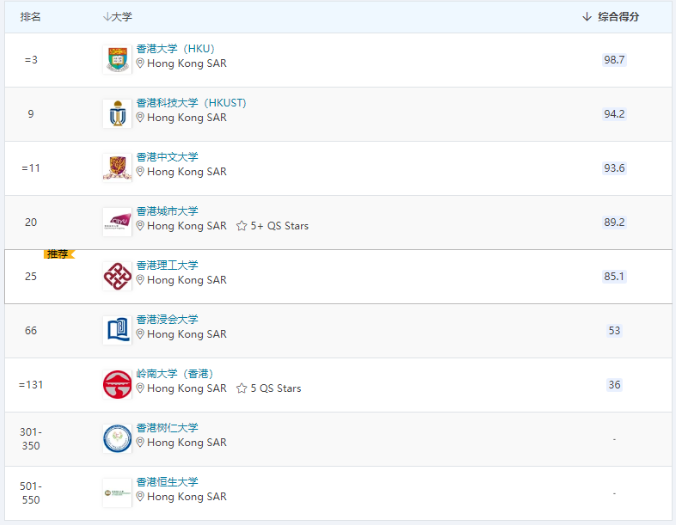677x525 pixels.
Task: Click location pin icon in 香港科技大学 row
Action: click(140, 117)
